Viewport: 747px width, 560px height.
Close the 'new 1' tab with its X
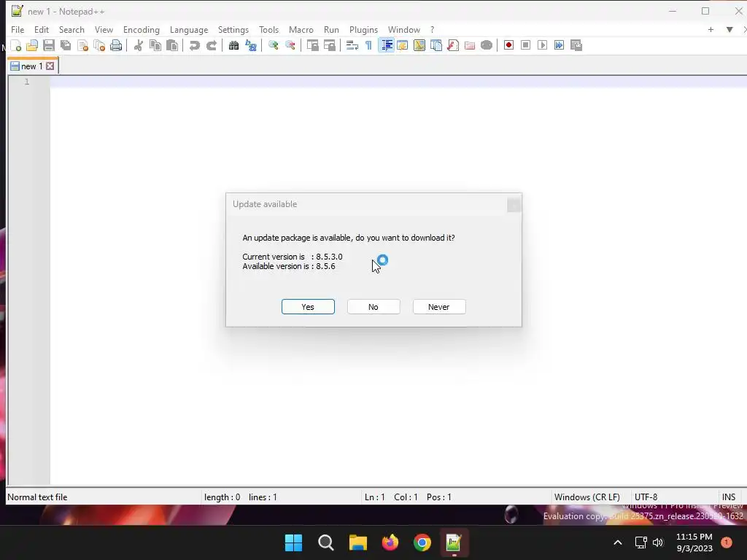(x=50, y=66)
